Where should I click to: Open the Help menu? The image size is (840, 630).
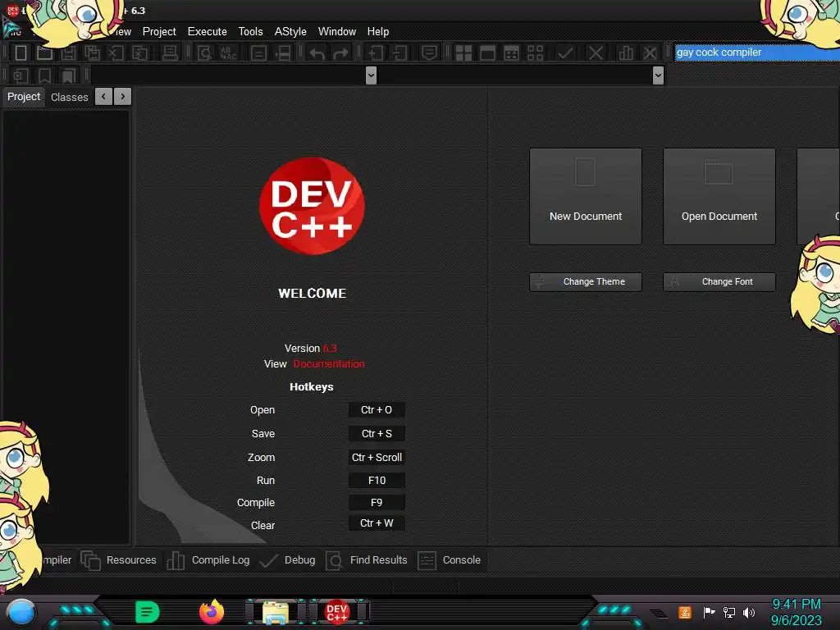(x=378, y=32)
